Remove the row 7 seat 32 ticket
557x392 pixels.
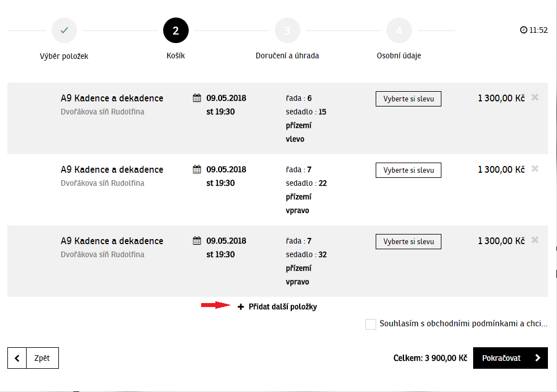click(x=535, y=240)
